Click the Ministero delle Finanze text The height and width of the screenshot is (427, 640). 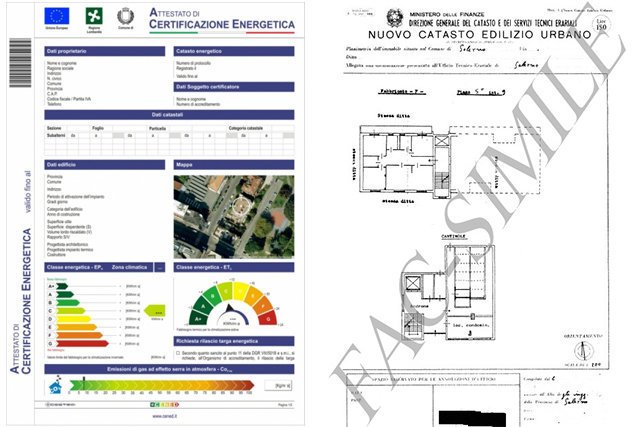coord(447,14)
